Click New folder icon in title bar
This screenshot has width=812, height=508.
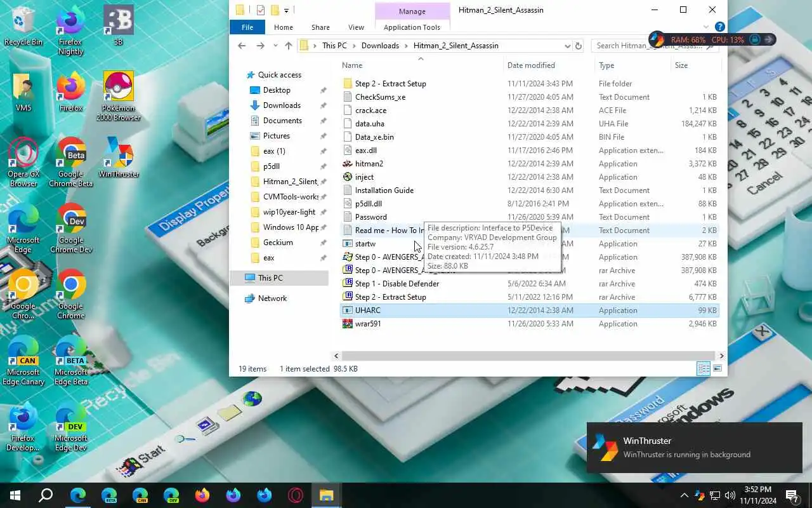coord(275,10)
